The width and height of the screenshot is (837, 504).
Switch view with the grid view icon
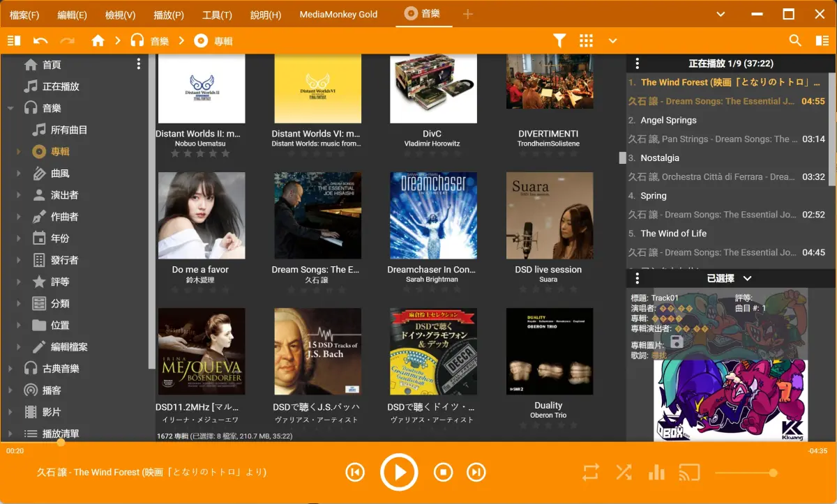586,41
